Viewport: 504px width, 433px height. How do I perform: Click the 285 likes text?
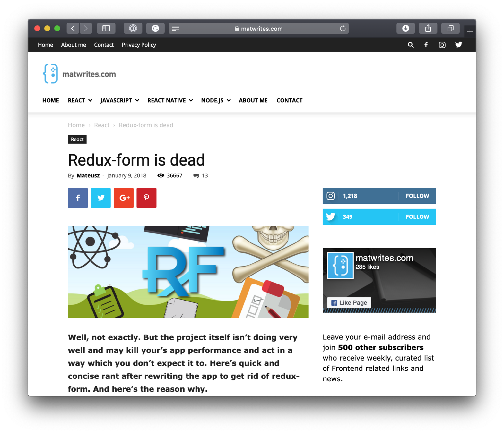[367, 267]
